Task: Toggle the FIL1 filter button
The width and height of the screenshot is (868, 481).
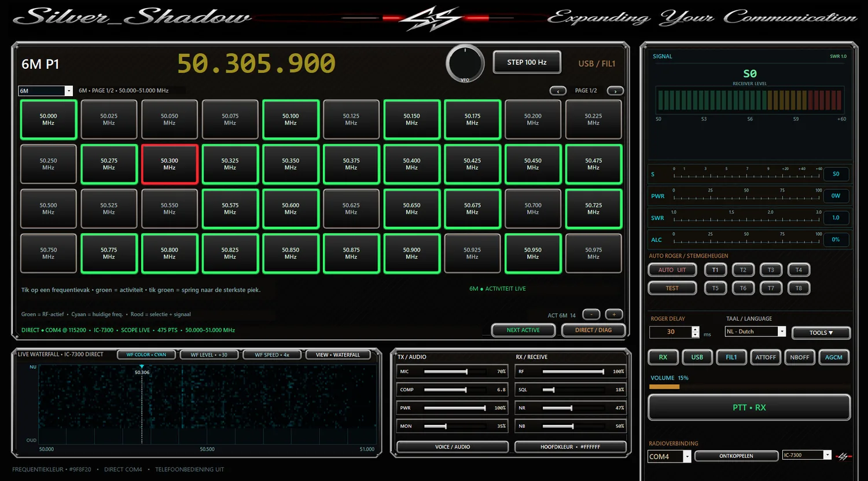Action: (x=731, y=357)
